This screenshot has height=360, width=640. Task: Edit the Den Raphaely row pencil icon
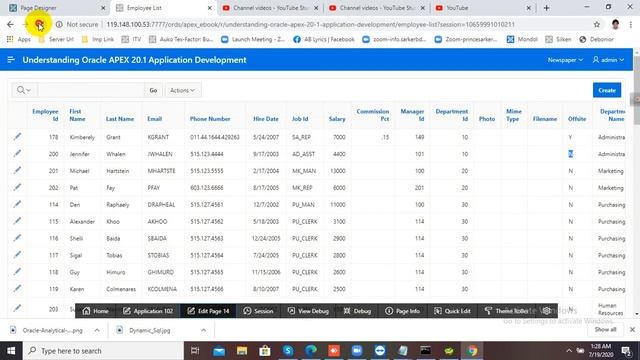[x=17, y=204]
